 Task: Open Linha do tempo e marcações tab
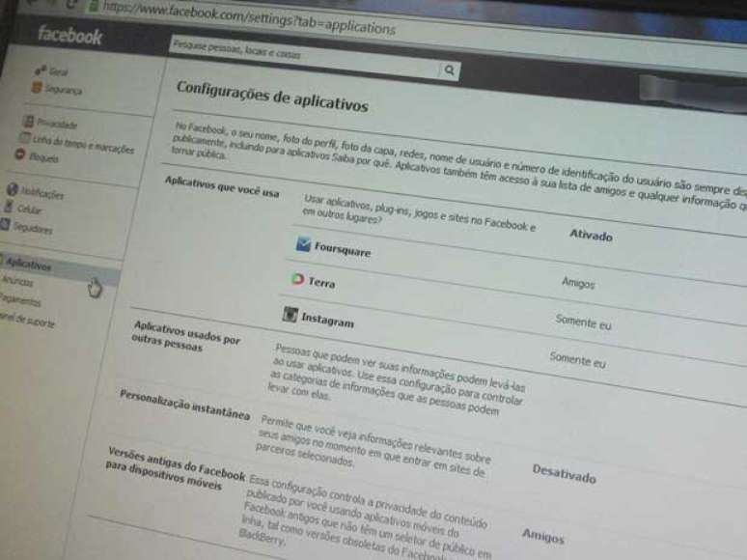point(83,145)
